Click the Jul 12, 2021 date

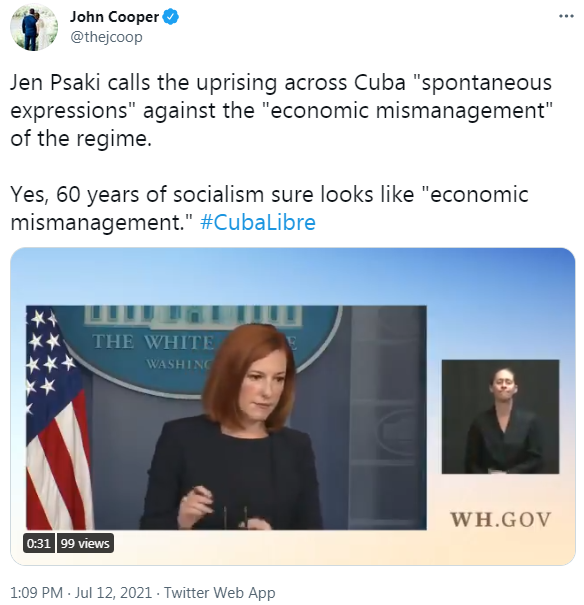[113, 592]
